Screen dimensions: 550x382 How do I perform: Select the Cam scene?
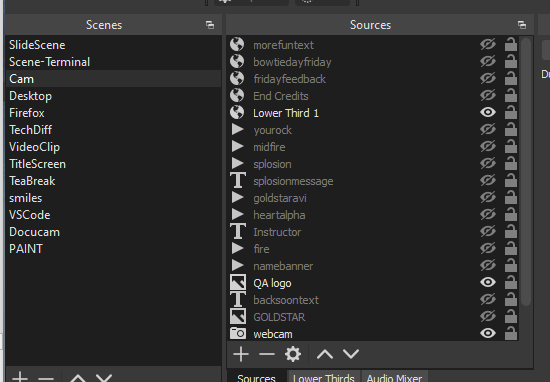[114, 79]
